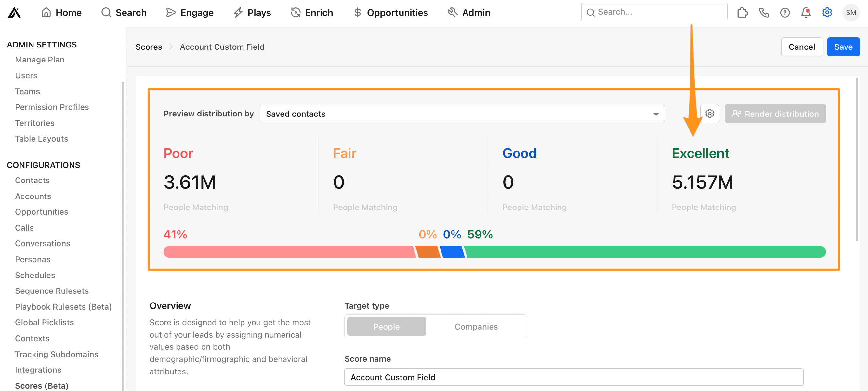Image resolution: width=868 pixels, height=391 pixels.
Task: Open the SM profile avatar menu
Action: click(x=851, y=12)
